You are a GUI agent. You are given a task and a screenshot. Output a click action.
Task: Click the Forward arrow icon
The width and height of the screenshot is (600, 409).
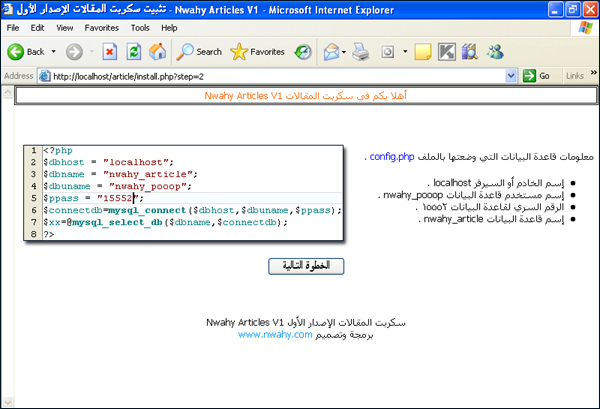click(74, 52)
